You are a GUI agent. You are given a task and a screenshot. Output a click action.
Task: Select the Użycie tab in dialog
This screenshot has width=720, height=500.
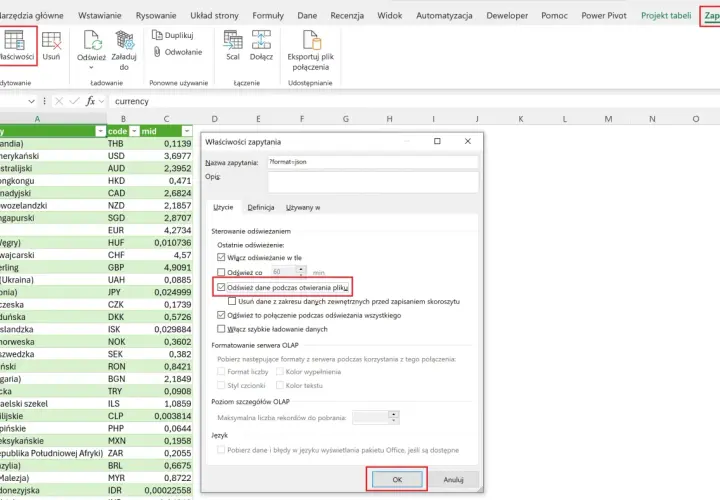click(x=223, y=208)
